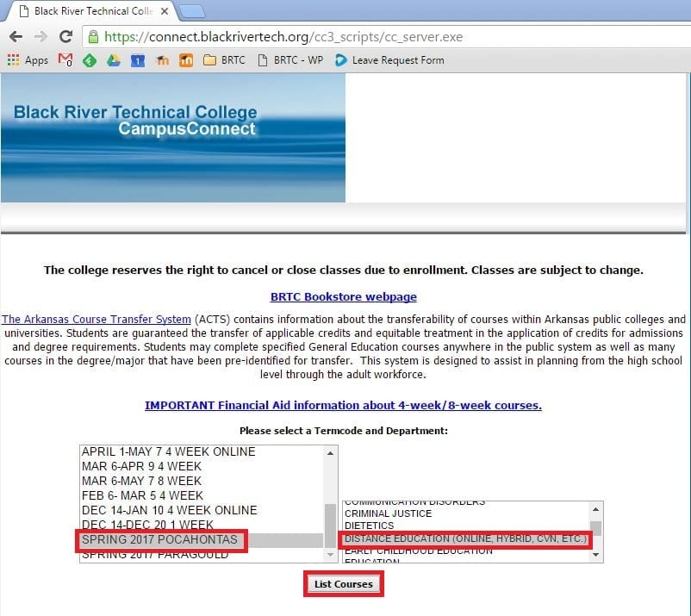Select DISTANCE EDUCATION department option
Viewport: 691px width, 616px height.
[x=466, y=538]
